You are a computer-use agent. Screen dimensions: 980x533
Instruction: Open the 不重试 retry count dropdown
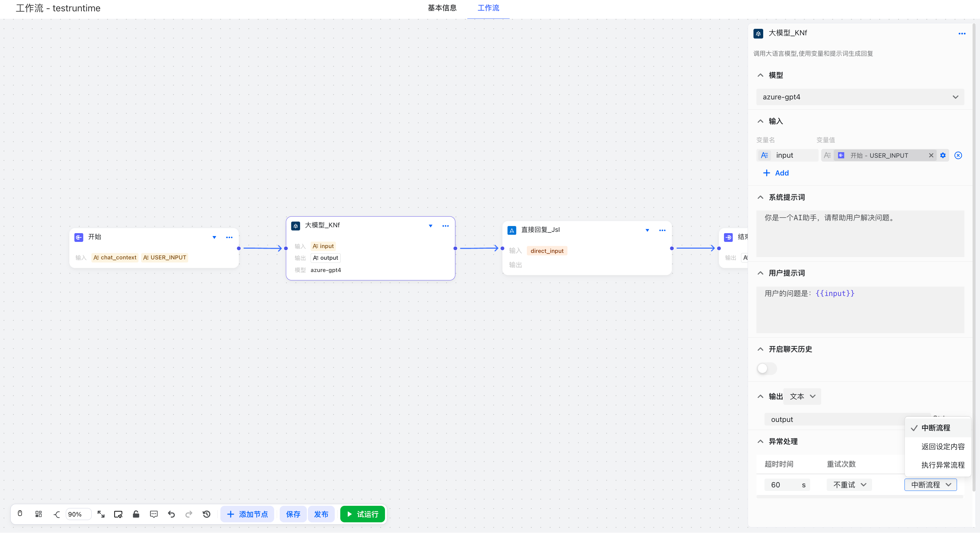(849, 484)
